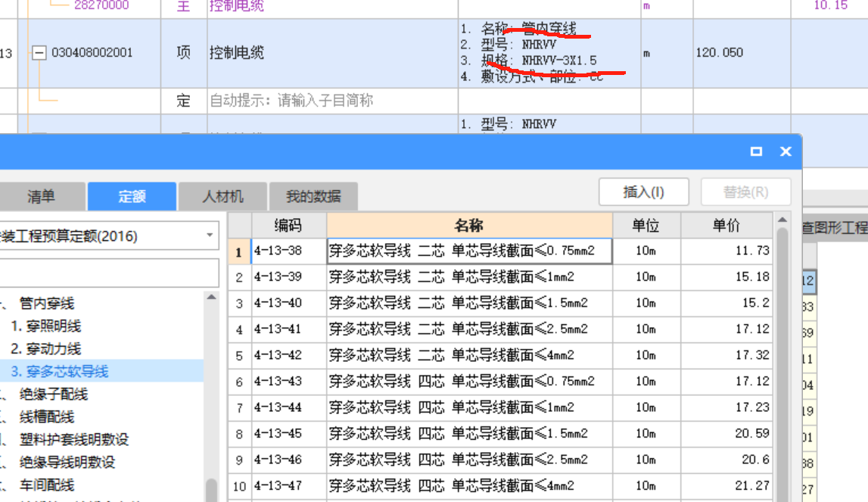Click 自动提示:请输入子目简称 cell
Viewport: 868px width, 502px height.
pos(332,101)
